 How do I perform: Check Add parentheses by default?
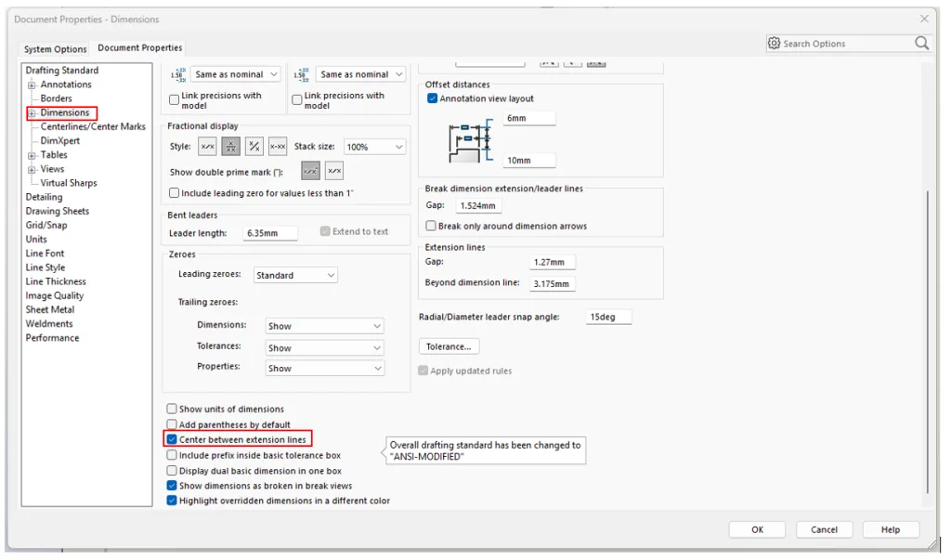[172, 424]
